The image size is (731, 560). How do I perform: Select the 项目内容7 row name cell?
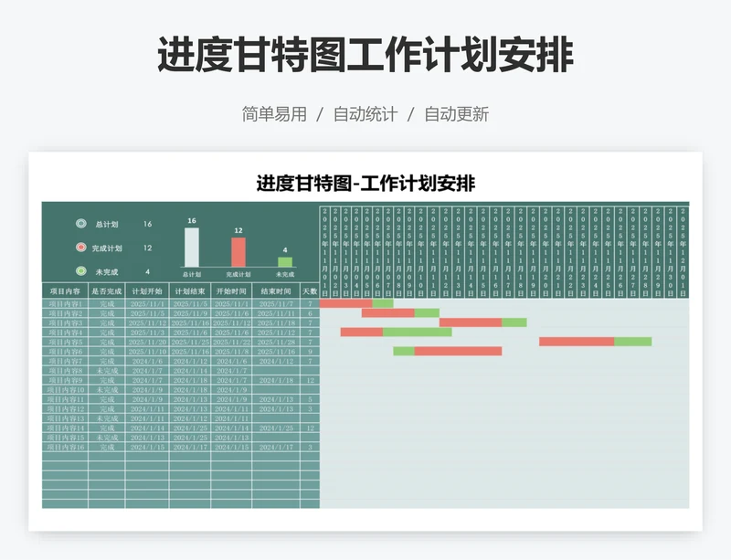pyautogui.click(x=65, y=361)
